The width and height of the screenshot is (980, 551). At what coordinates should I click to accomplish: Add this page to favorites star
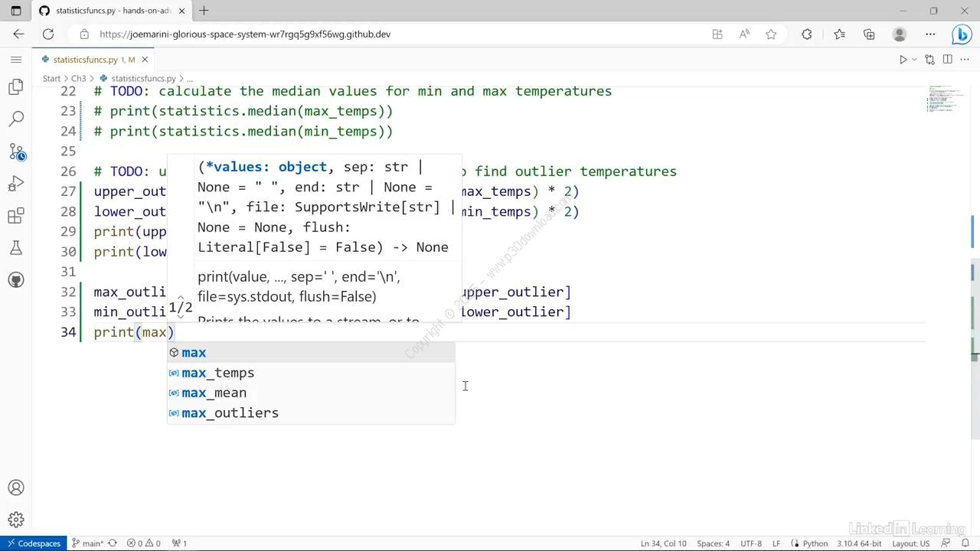coord(771,34)
